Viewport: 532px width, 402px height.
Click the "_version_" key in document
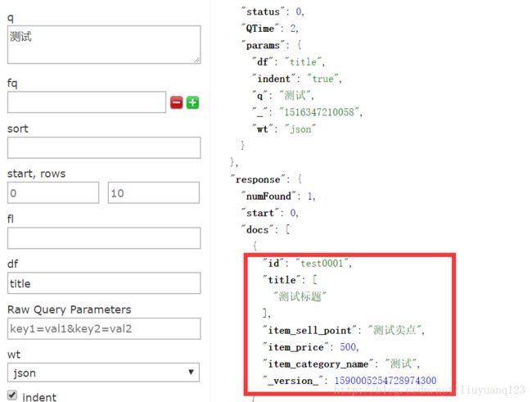pos(293,381)
